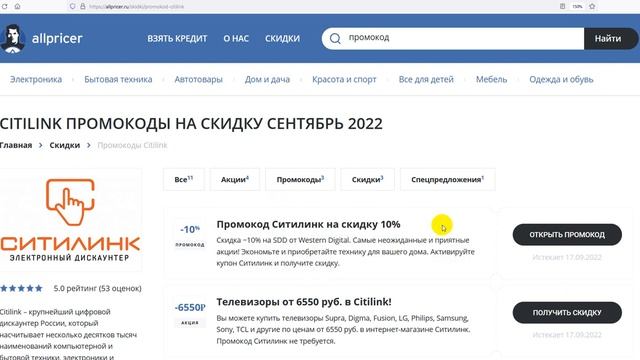Click the padlock site security icon
Image resolution: width=640 pixels, height=360 pixels.
click(x=83, y=7)
